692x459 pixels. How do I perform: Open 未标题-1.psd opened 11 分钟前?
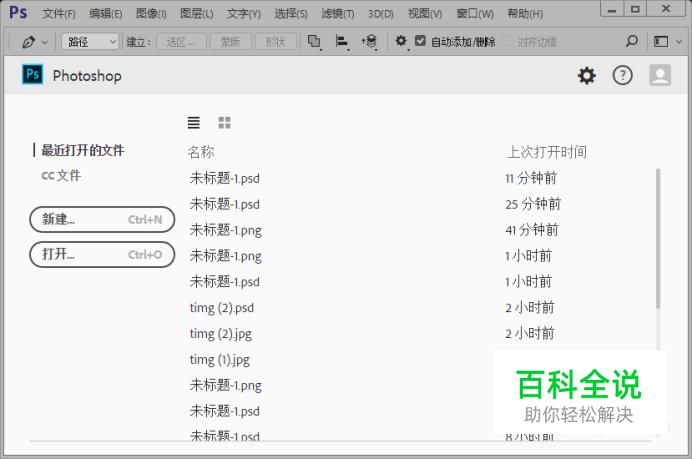(x=224, y=178)
